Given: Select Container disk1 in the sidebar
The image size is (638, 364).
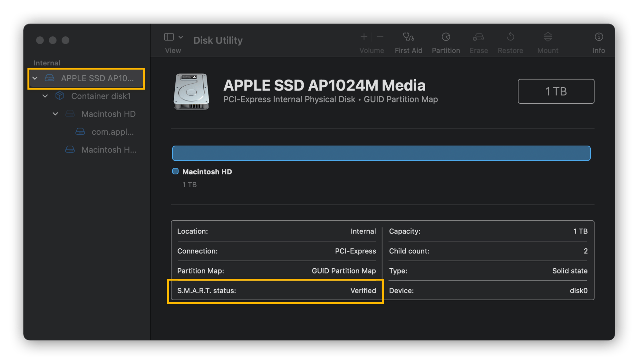Looking at the screenshot, I should pos(101,96).
